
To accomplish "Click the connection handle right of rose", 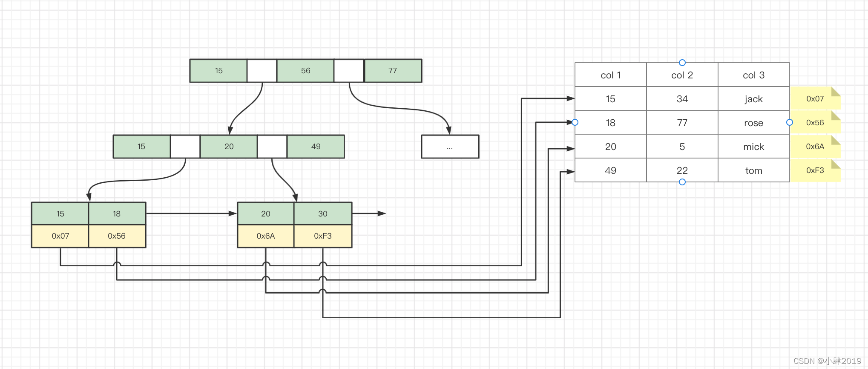I will (790, 122).
